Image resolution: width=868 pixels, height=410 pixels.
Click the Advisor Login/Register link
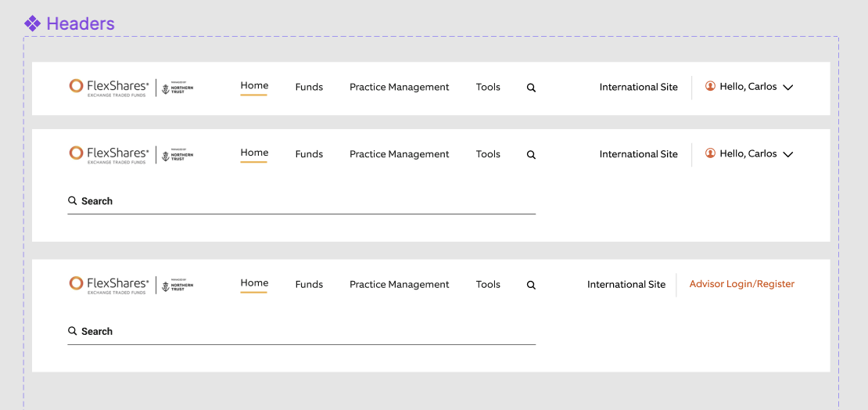[x=741, y=284]
